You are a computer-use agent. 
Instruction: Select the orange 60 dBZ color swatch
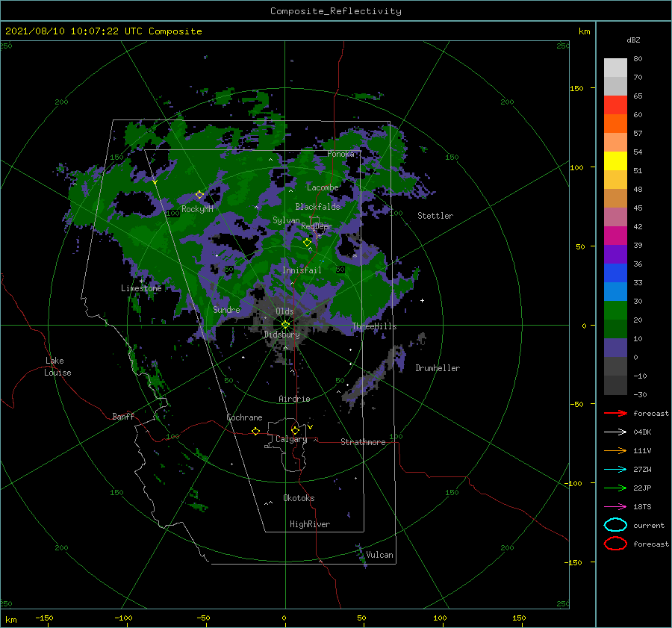pyautogui.click(x=615, y=123)
